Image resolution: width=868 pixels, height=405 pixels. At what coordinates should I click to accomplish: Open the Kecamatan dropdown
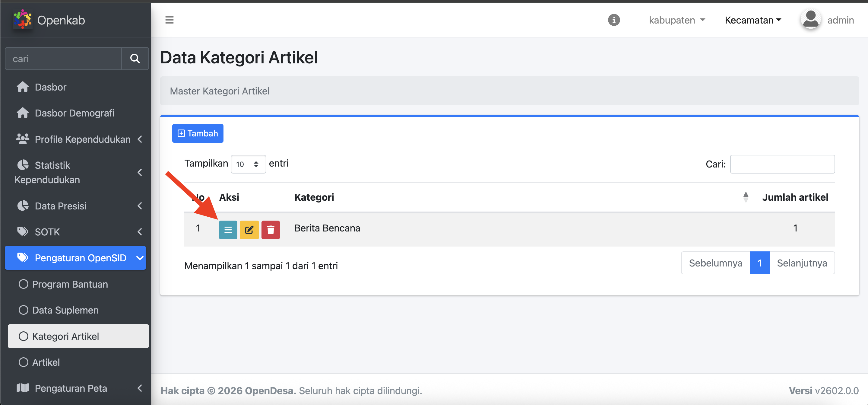(x=753, y=20)
